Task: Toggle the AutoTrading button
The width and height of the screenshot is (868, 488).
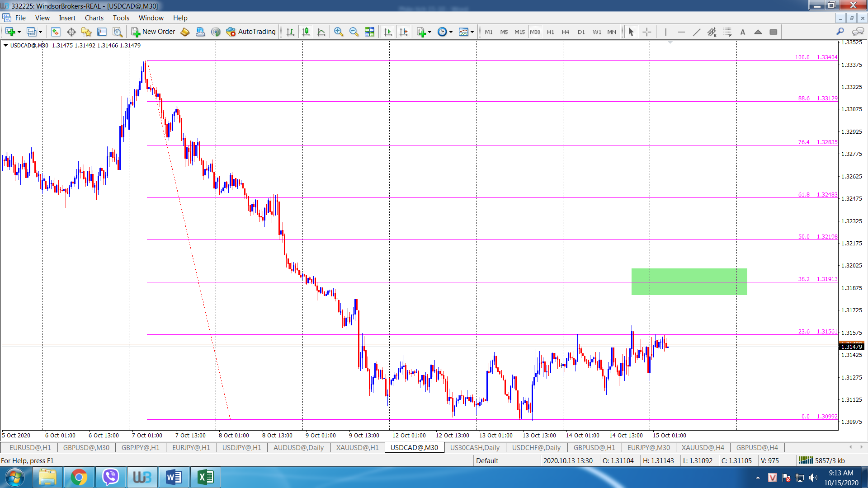Action: 251,32
